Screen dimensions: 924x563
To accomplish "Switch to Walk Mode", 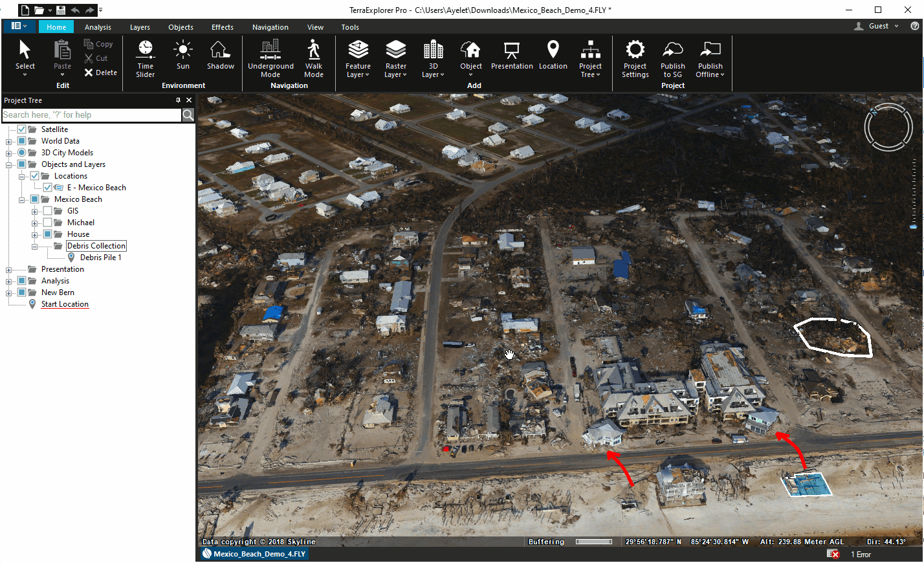I will [x=313, y=58].
